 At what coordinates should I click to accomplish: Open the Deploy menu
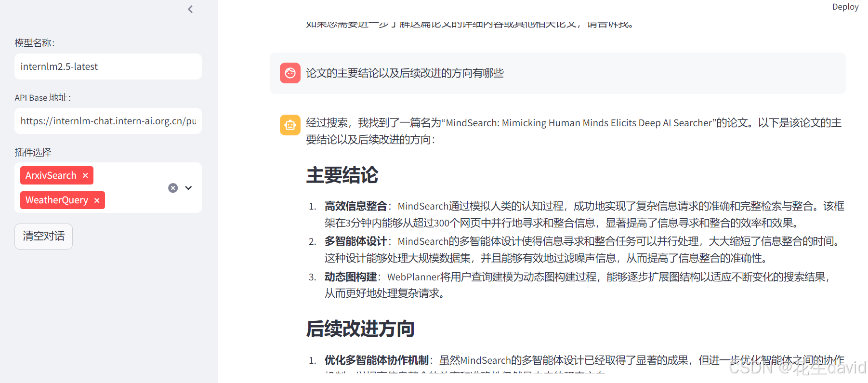[x=845, y=7]
